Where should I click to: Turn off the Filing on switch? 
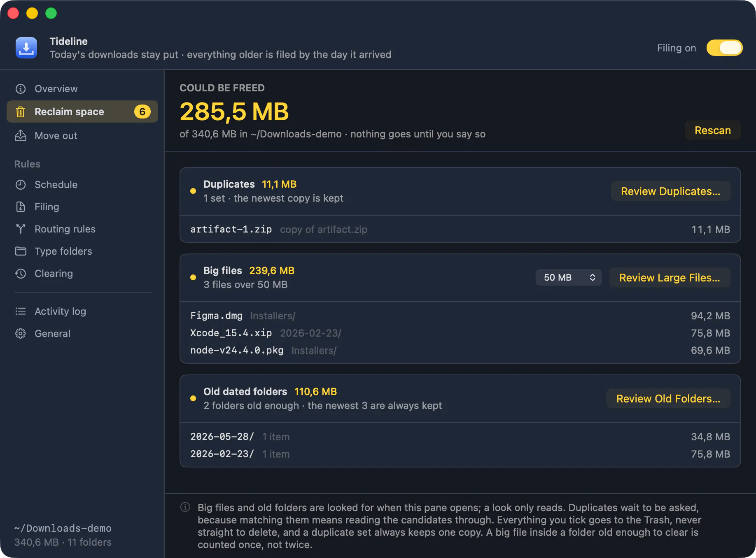[x=725, y=48]
